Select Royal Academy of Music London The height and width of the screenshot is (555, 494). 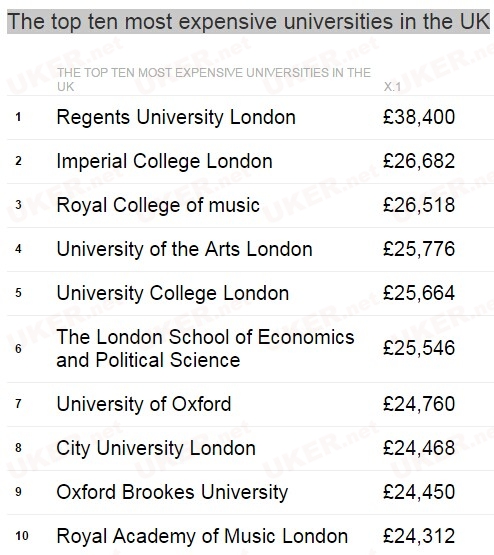click(x=202, y=536)
